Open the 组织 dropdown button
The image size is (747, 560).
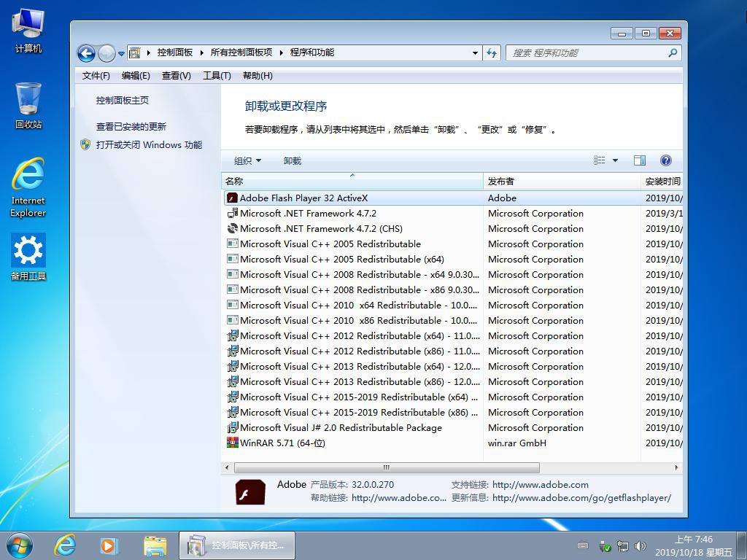(247, 161)
